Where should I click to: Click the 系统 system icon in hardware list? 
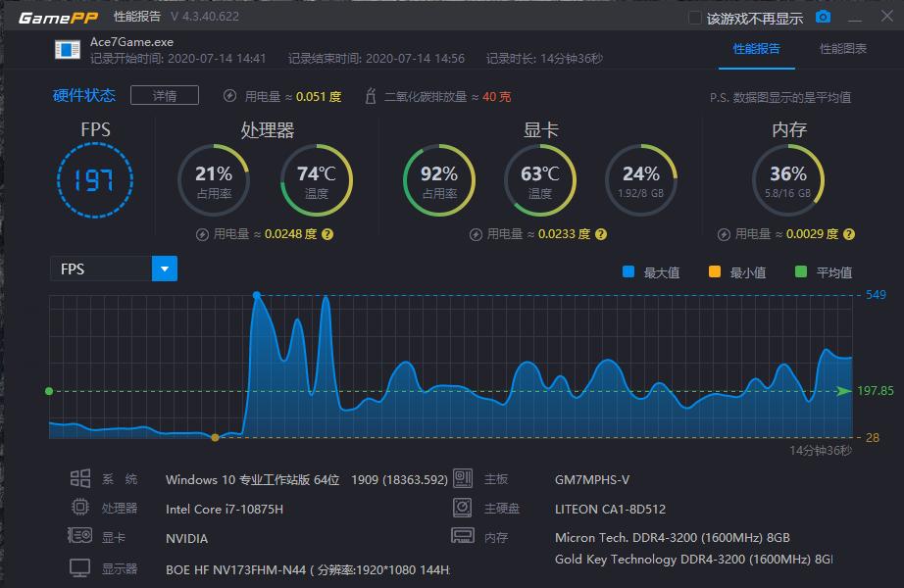coord(82,479)
